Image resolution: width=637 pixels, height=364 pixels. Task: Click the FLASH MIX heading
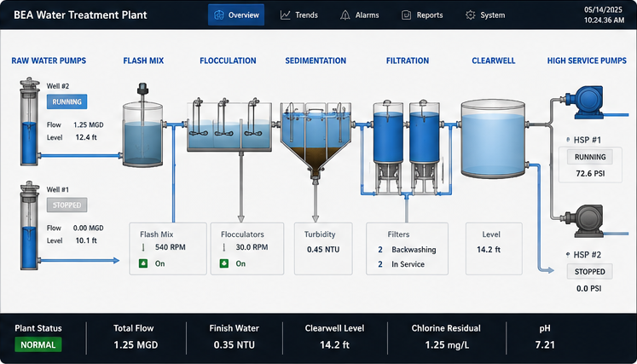click(x=143, y=61)
